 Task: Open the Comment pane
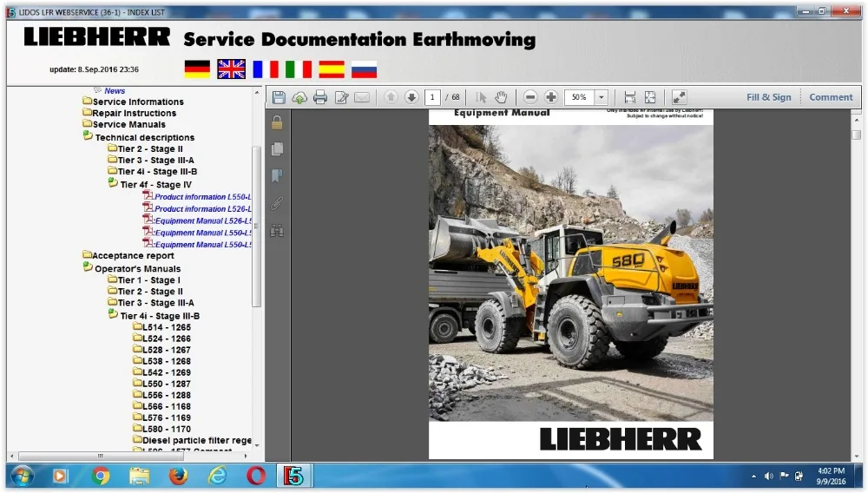point(831,97)
